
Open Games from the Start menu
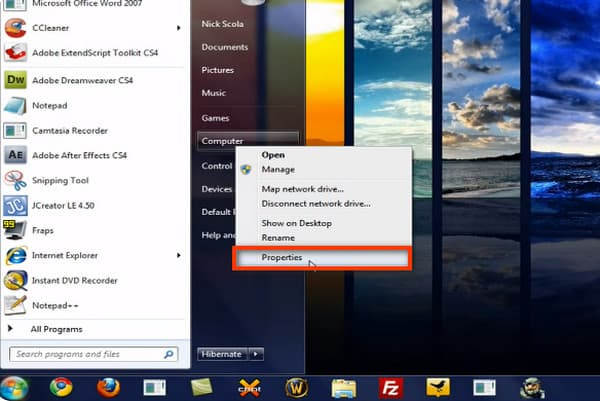pos(215,118)
